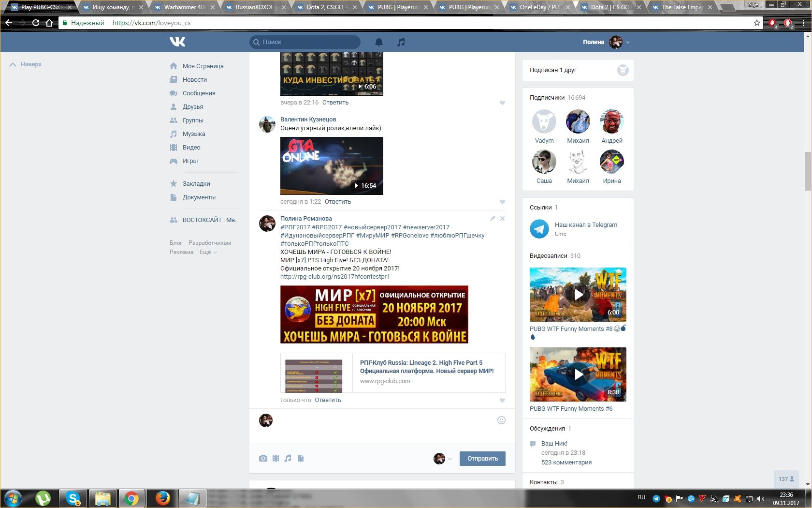Attach a video using film icon

tap(275, 458)
